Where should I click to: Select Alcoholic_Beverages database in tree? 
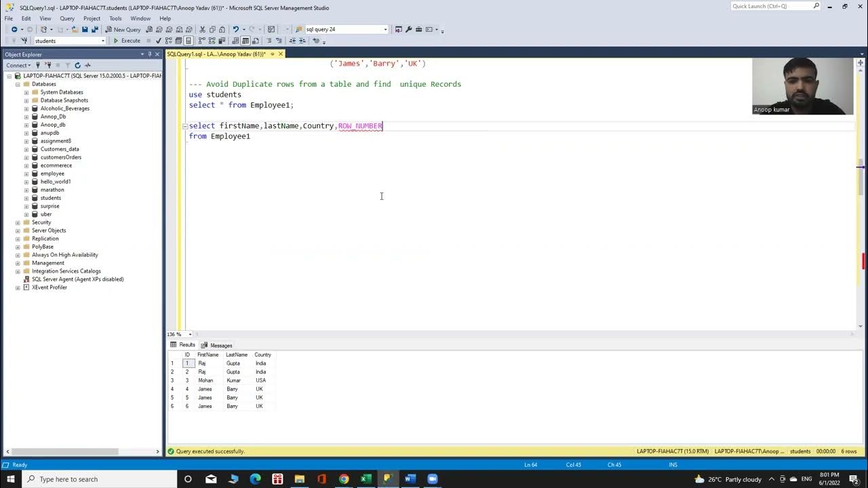[64, 108]
